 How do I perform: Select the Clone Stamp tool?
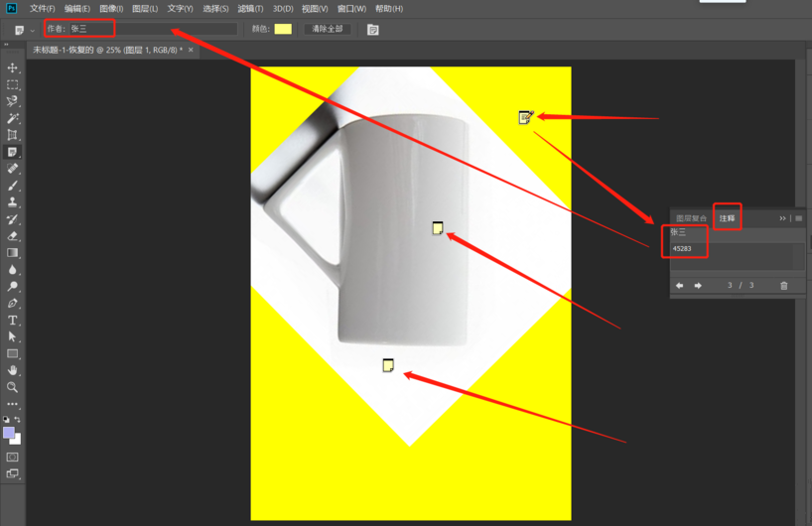[13, 202]
